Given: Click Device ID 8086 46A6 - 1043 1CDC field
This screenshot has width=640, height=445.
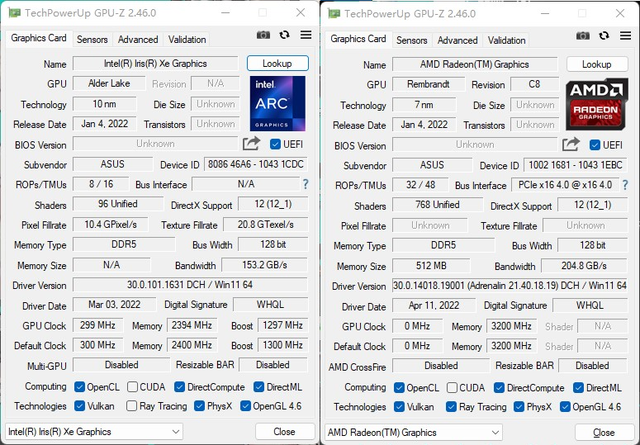Looking at the screenshot, I should point(256,164).
